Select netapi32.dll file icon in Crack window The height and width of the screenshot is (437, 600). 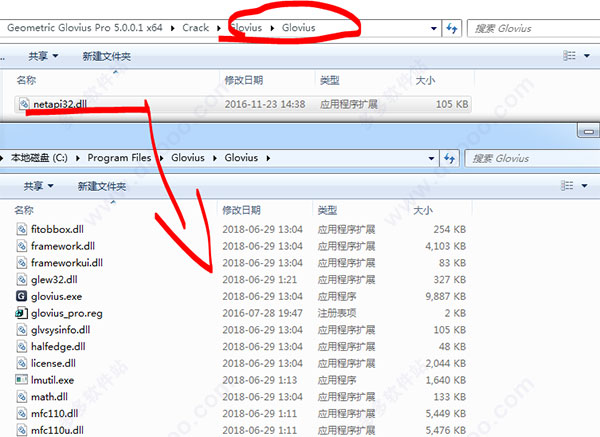click(x=24, y=104)
